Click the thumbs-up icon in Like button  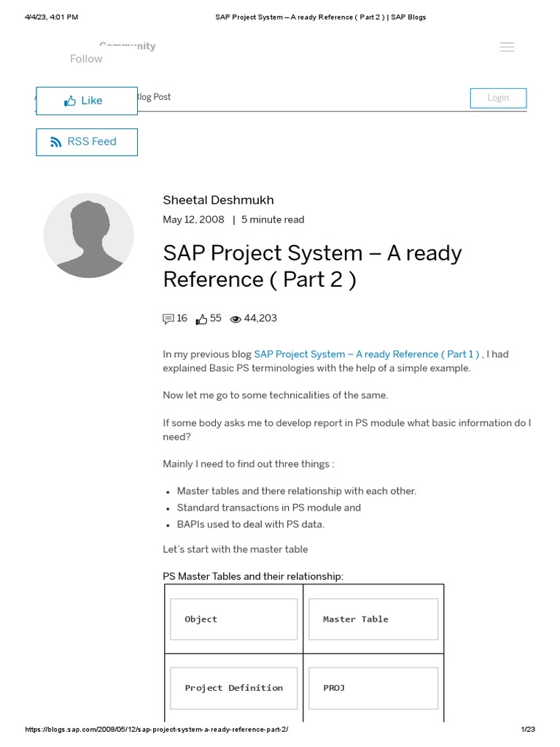tap(70, 101)
